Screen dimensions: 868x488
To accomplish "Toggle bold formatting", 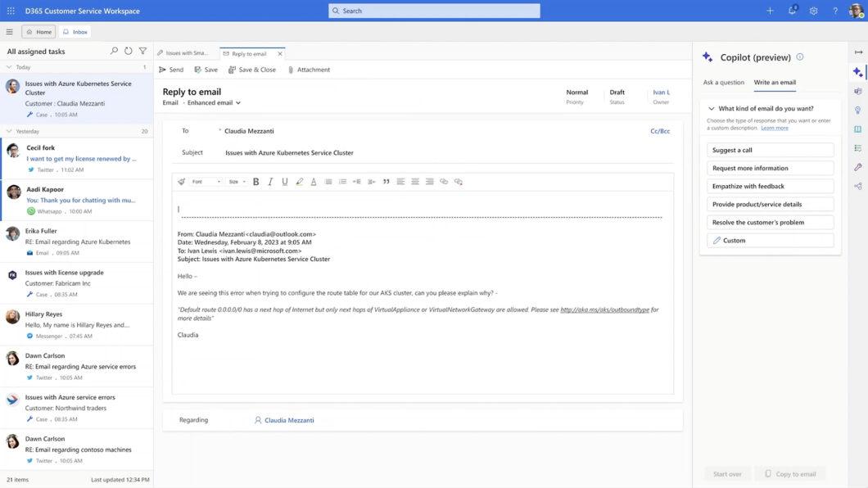I will (255, 182).
